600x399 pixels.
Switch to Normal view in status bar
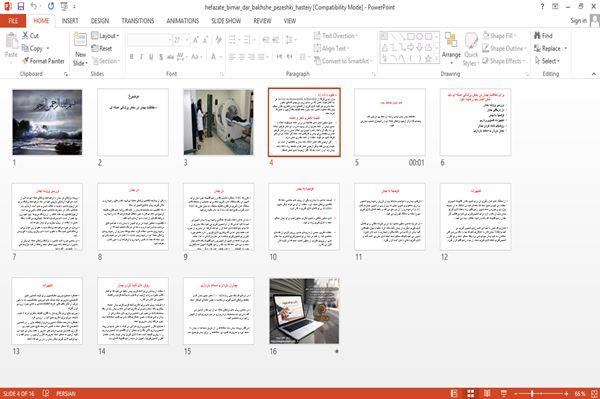pyautogui.click(x=454, y=393)
